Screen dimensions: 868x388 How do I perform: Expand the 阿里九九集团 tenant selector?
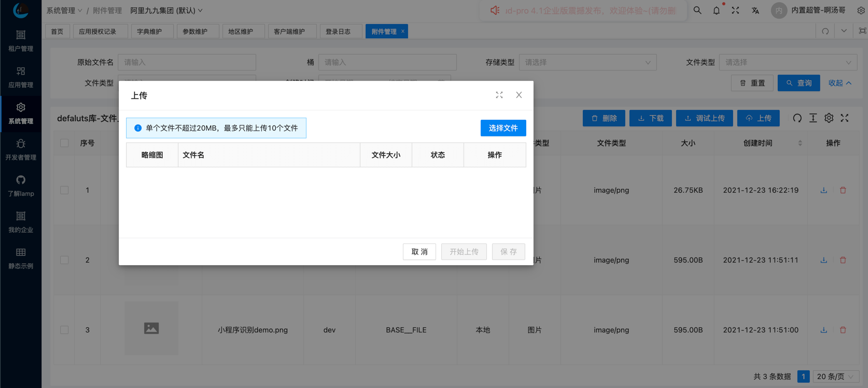166,10
